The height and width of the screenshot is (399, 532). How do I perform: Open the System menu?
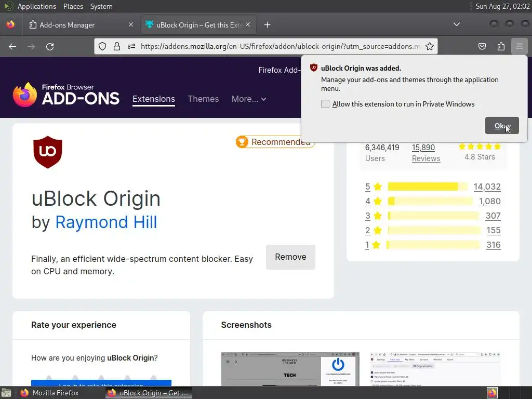(101, 6)
